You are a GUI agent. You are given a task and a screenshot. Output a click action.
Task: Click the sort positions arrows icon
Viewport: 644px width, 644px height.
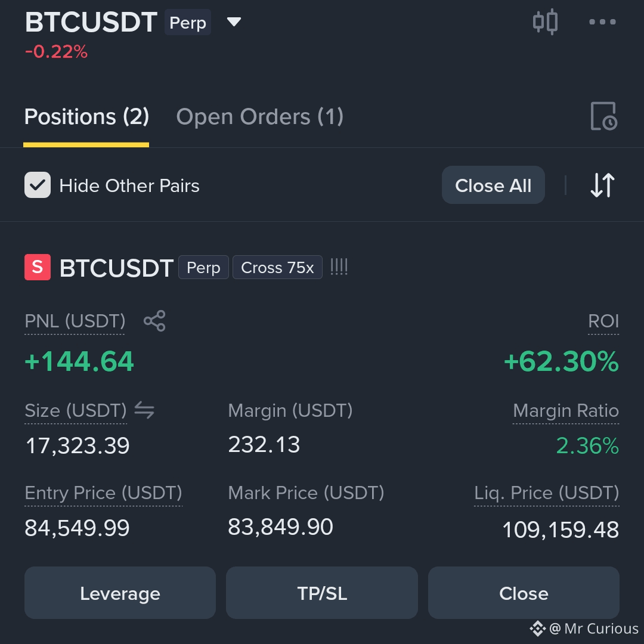pos(602,185)
